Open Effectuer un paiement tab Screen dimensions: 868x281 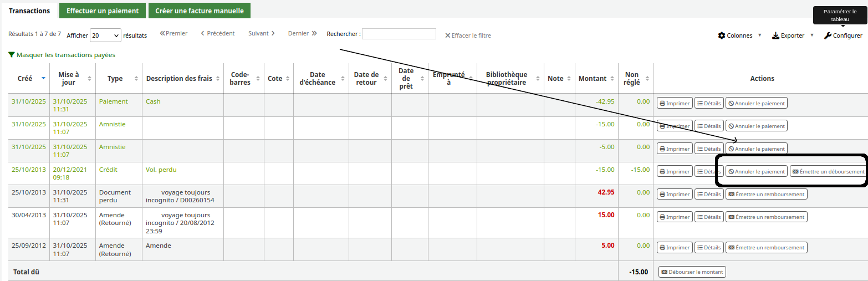coord(103,11)
